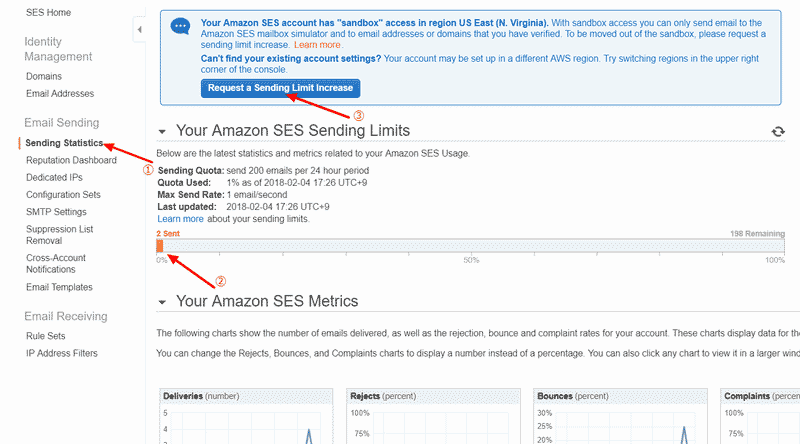Open Email Addresses page
The image size is (800, 444).
click(60, 94)
